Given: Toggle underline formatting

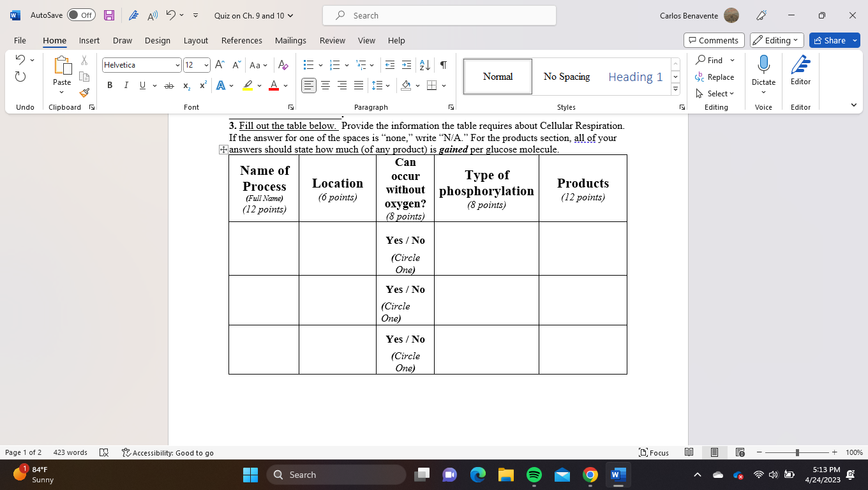Looking at the screenshot, I should 142,85.
